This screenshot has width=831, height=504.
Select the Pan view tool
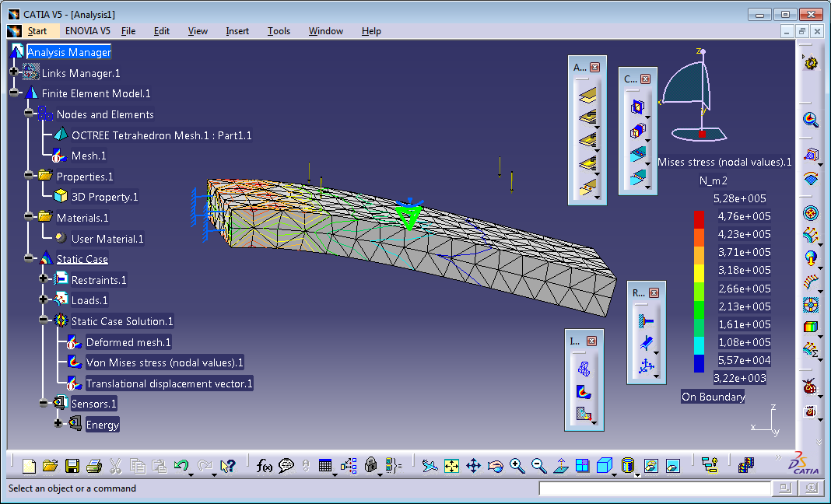473,466
